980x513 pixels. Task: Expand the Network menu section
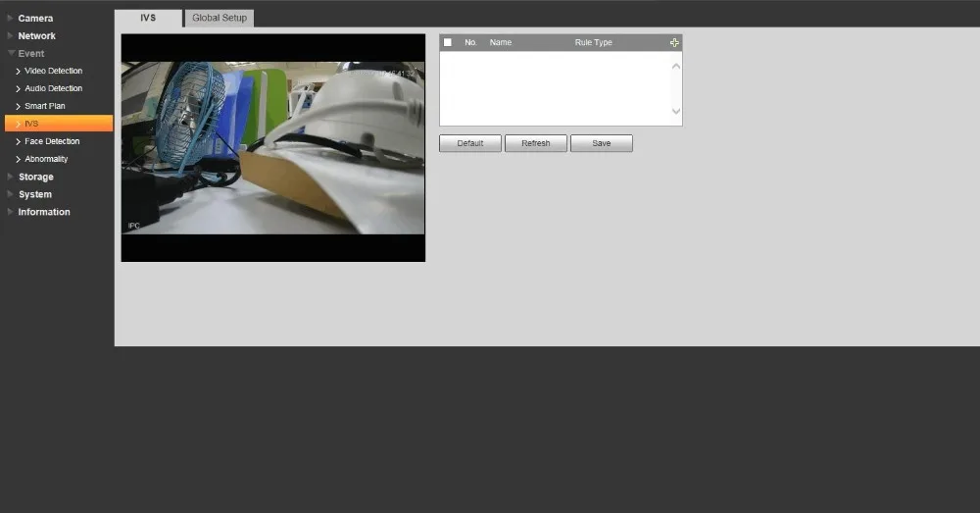(36, 35)
